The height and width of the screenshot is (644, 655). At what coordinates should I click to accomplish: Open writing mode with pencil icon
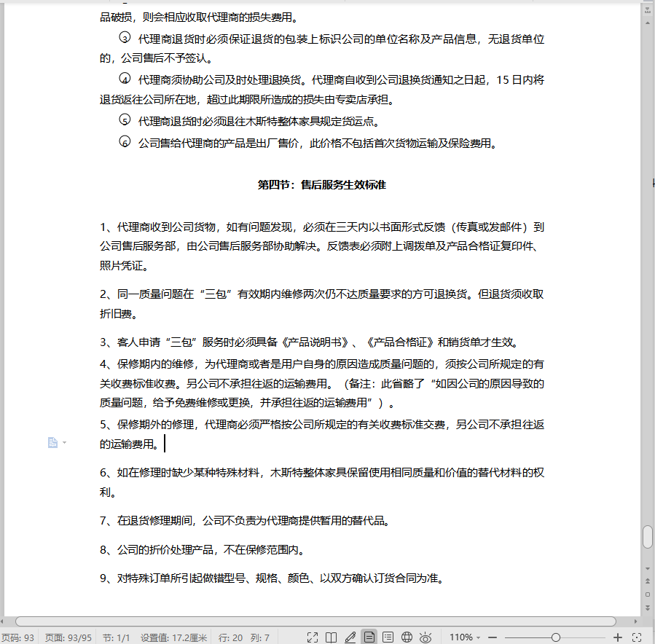pyautogui.click(x=350, y=637)
